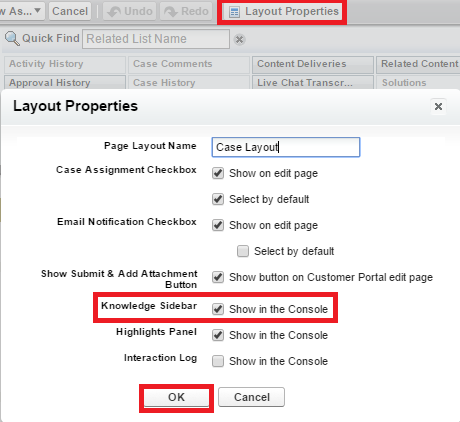Click the toolbar Cancel button

pyautogui.click(x=70, y=11)
